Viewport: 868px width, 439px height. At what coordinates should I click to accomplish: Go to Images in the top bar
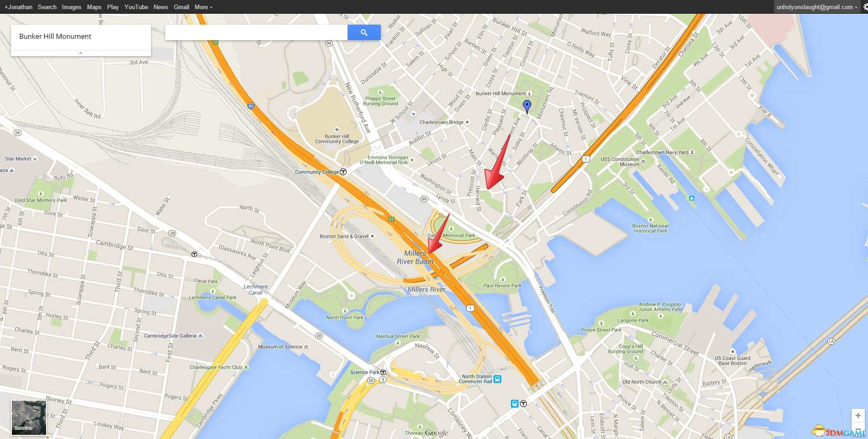(x=72, y=7)
